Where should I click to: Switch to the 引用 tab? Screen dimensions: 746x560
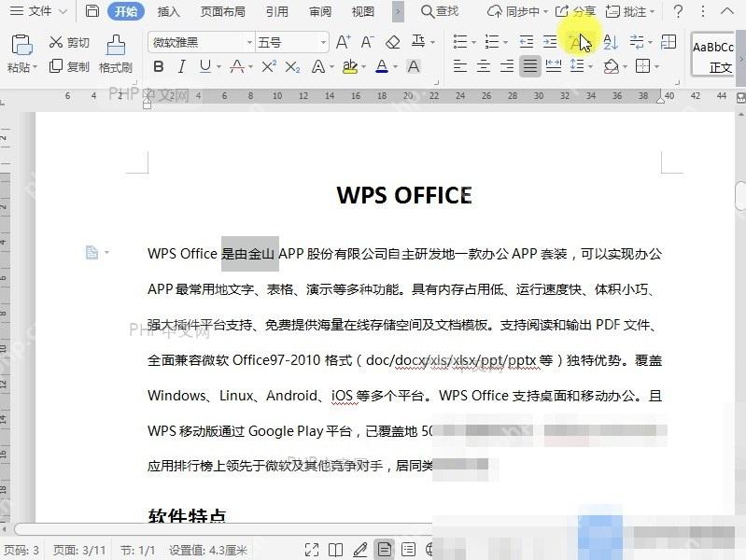click(277, 11)
